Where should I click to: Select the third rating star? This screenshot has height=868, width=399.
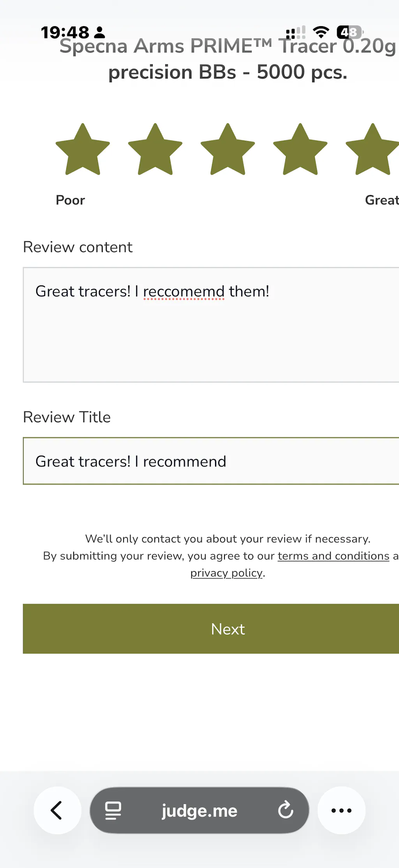click(x=228, y=150)
